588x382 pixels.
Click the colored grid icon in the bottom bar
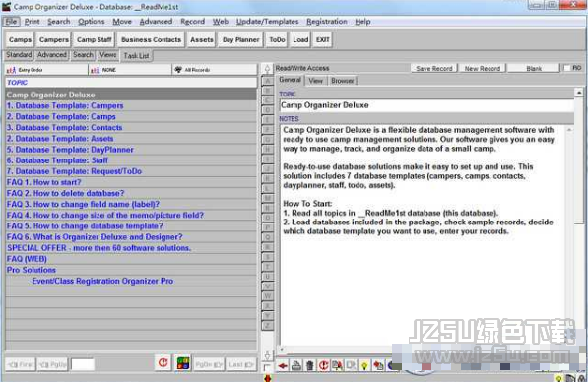pyautogui.click(x=183, y=363)
